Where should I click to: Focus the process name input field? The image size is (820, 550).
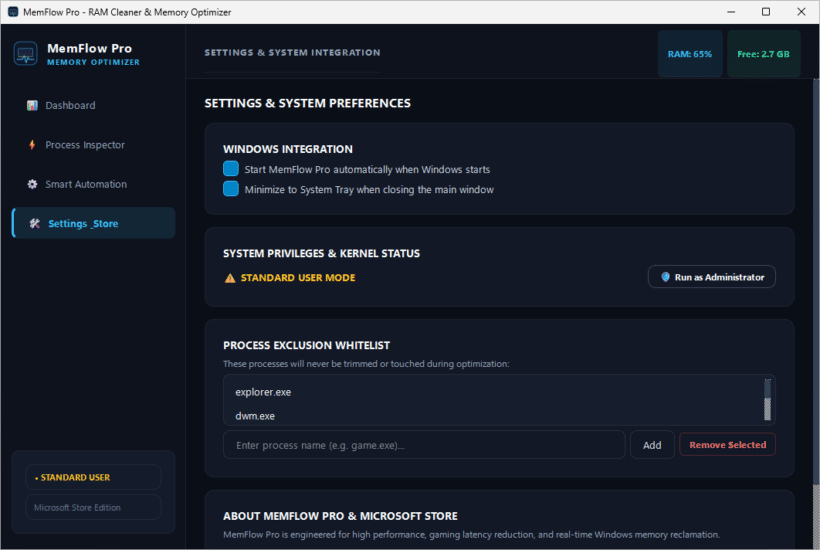pos(424,445)
